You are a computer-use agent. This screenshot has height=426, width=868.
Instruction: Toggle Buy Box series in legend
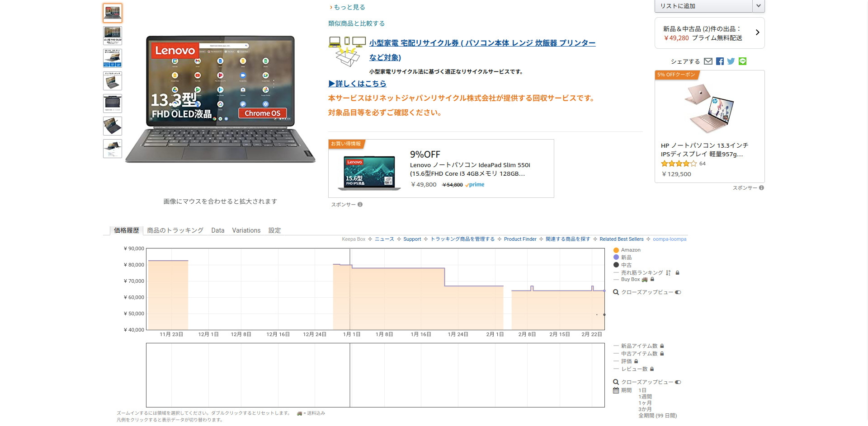click(x=627, y=280)
